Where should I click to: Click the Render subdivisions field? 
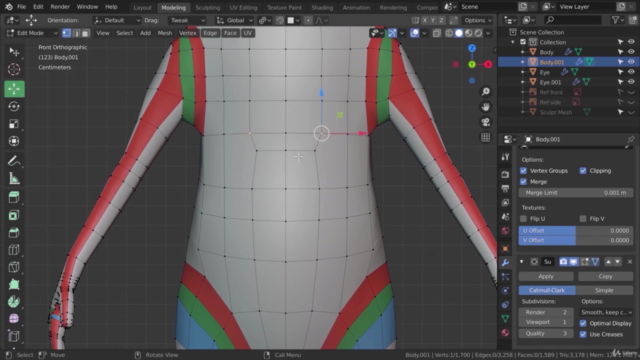546,312
